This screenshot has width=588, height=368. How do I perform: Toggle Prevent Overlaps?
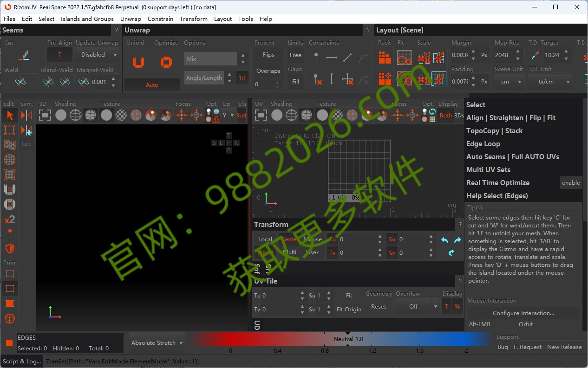click(x=268, y=71)
